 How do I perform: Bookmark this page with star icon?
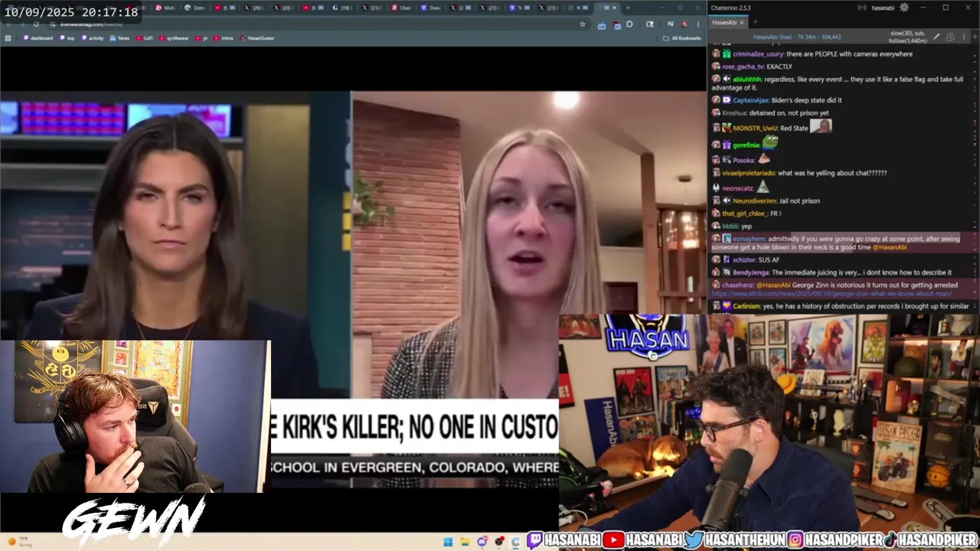click(583, 24)
